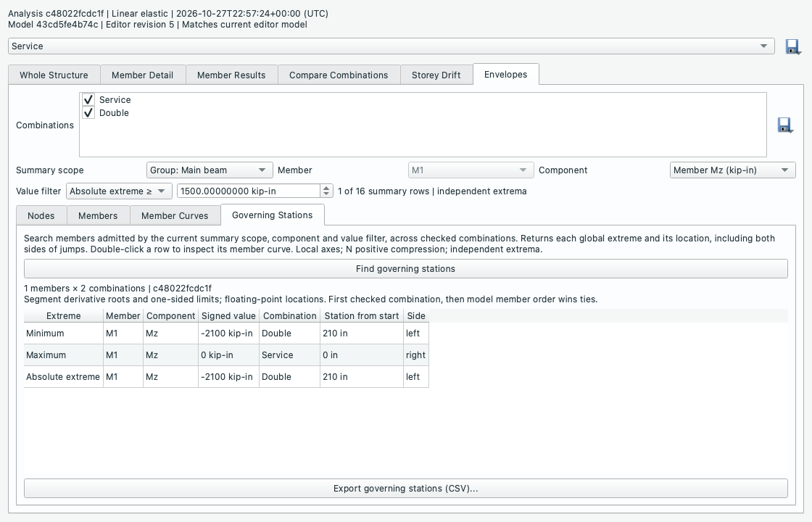Open the Component Member Mz (kip-in) dropdown
The height and width of the screenshot is (522, 812).
point(732,170)
